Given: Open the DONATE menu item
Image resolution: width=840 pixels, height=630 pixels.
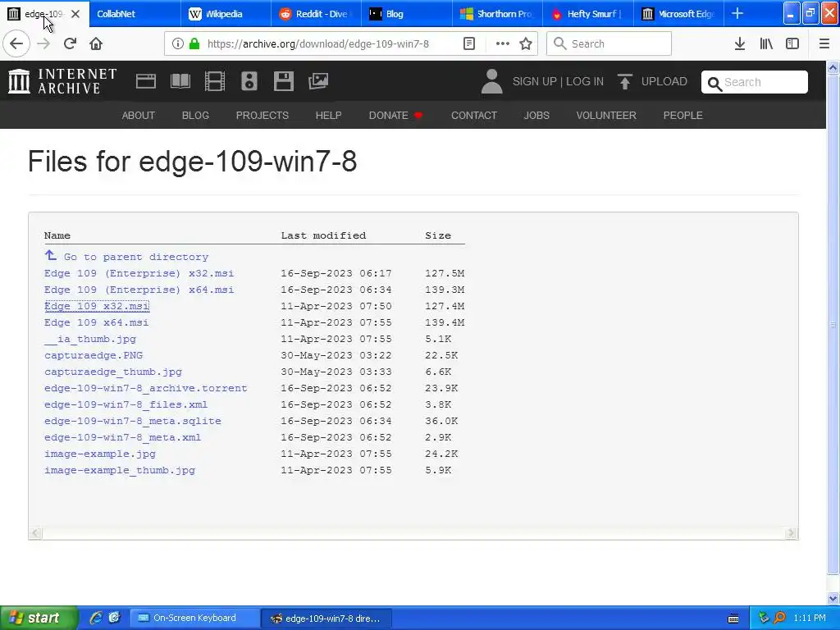Looking at the screenshot, I should (x=395, y=115).
